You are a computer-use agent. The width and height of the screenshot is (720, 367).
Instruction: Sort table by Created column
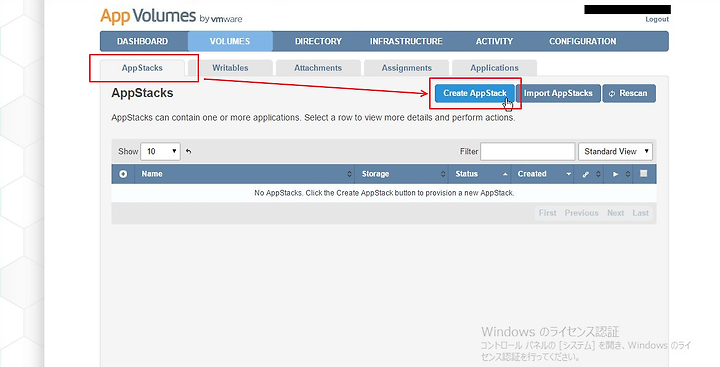coord(542,174)
